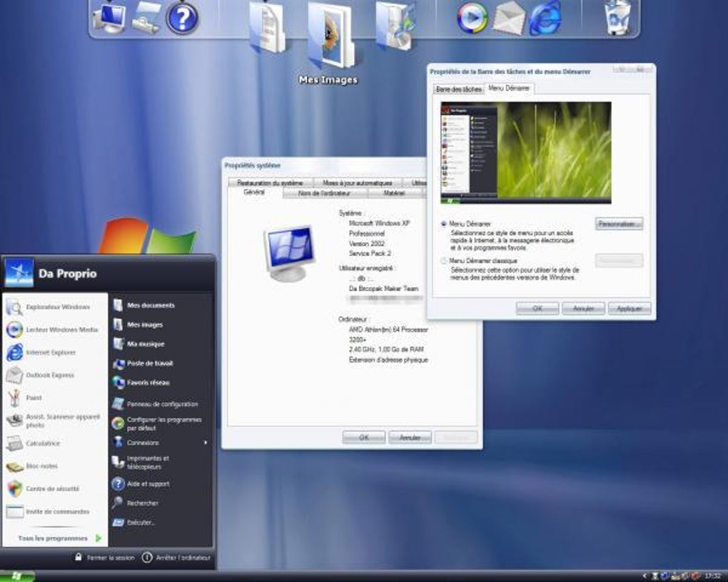This screenshot has height=582, width=728.
Task: Click the Personnaliser button
Action: point(619,224)
